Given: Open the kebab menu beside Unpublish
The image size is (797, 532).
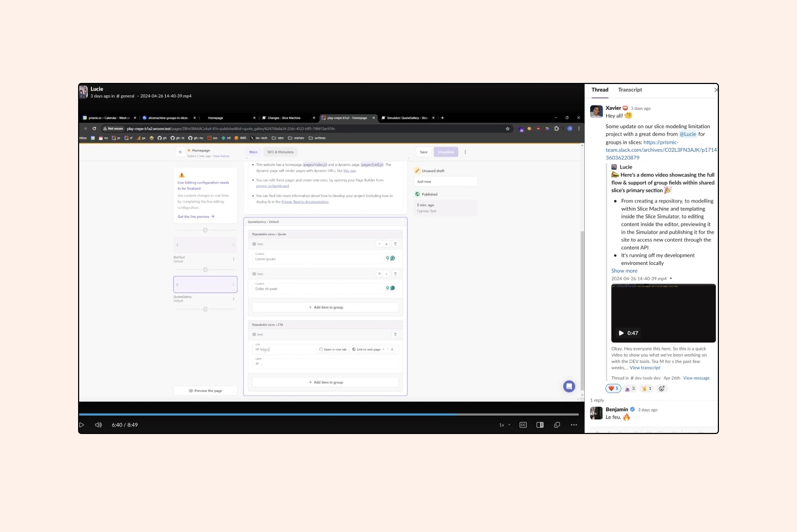Looking at the screenshot, I should [465, 152].
